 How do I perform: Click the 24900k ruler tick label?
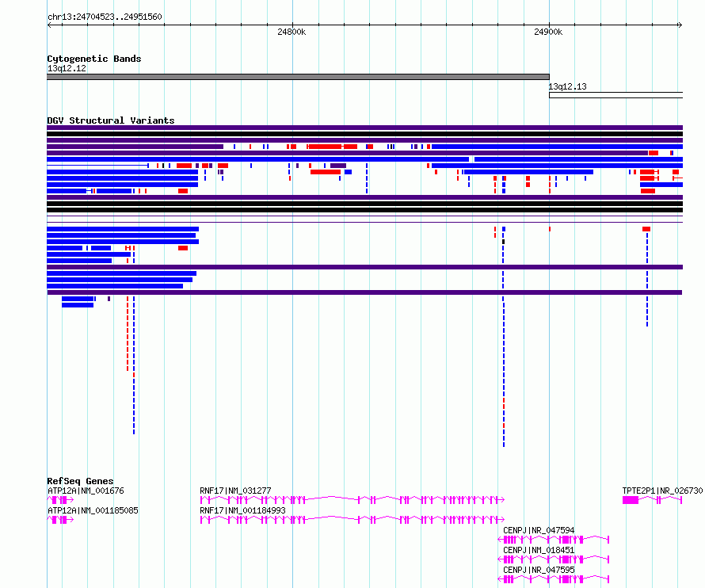(548, 32)
